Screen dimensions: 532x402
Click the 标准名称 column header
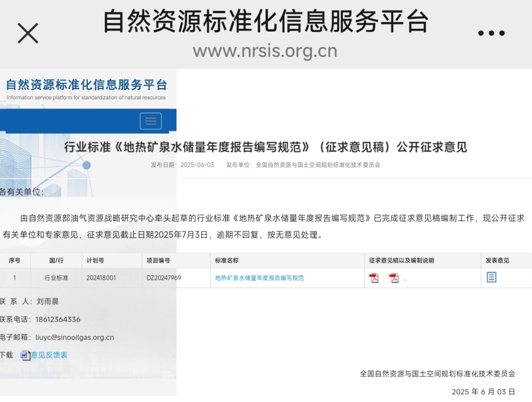227,260
